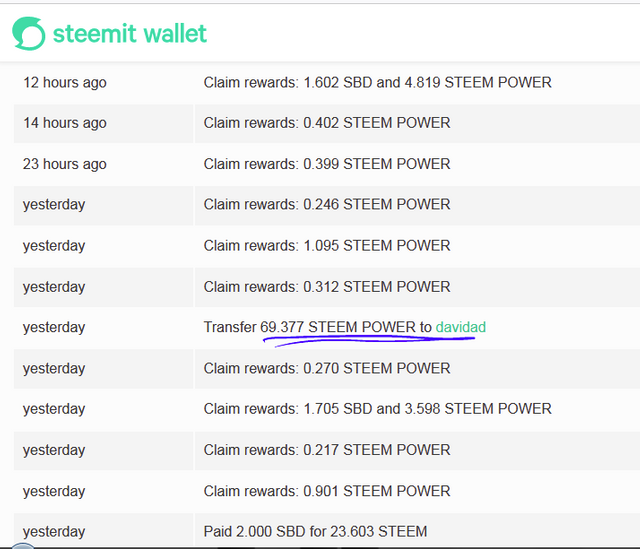The image size is (640, 549).
Task: Click the Steemit speech-bubble logo icon
Action: (29, 33)
